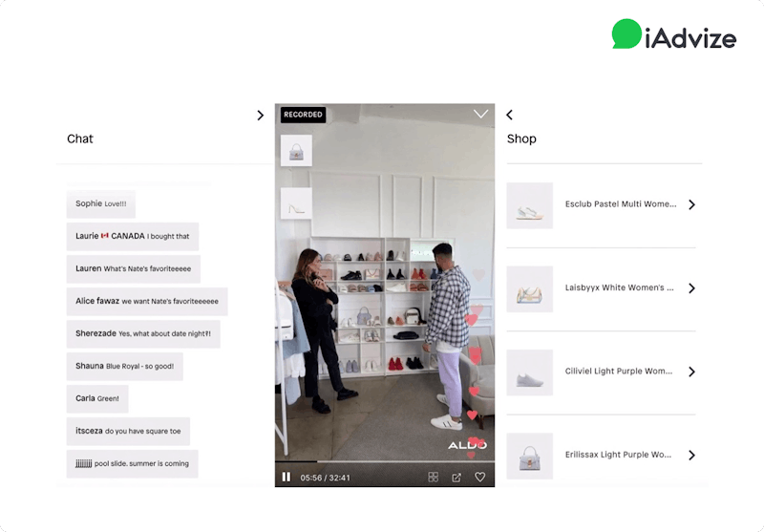Screen dimensions: 764x532
Task: Open Ciliviel Light Purple product arrow
Action: point(691,372)
